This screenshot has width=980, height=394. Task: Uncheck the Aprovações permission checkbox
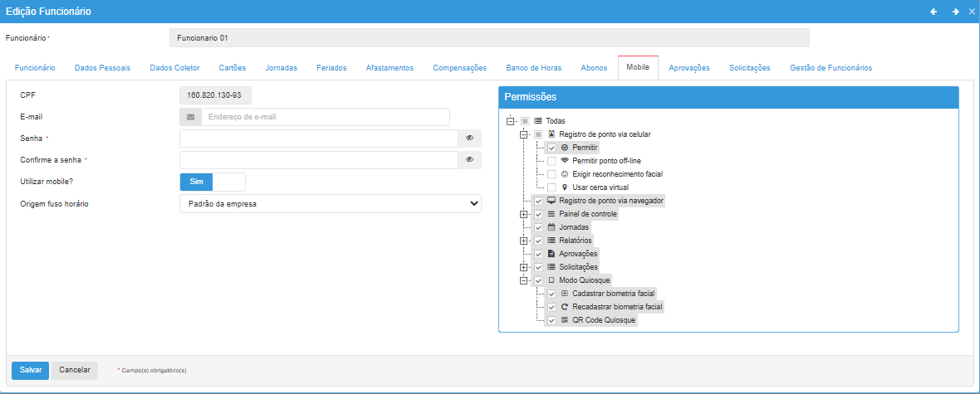point(538,254)
